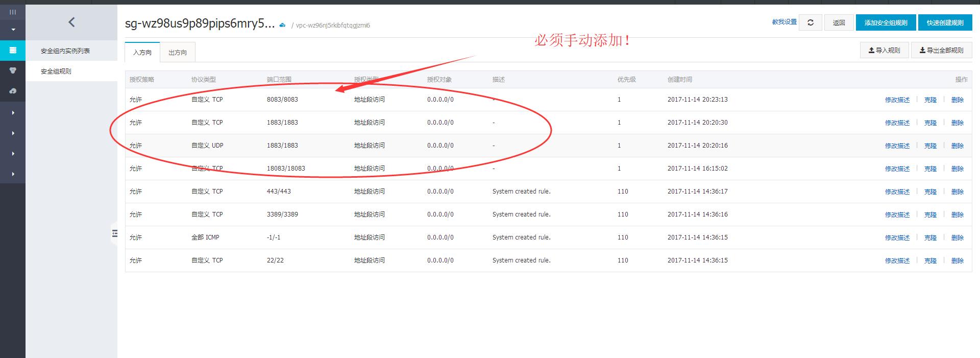980x358 pixels.
Task: Clone the 8083/8083 rule
Action: pos(930,100)
